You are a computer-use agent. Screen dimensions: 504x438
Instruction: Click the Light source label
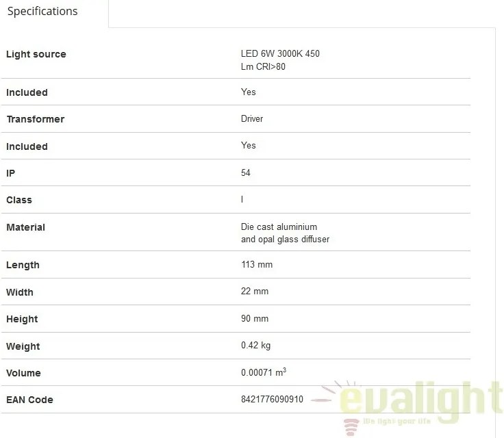[36, 54]
